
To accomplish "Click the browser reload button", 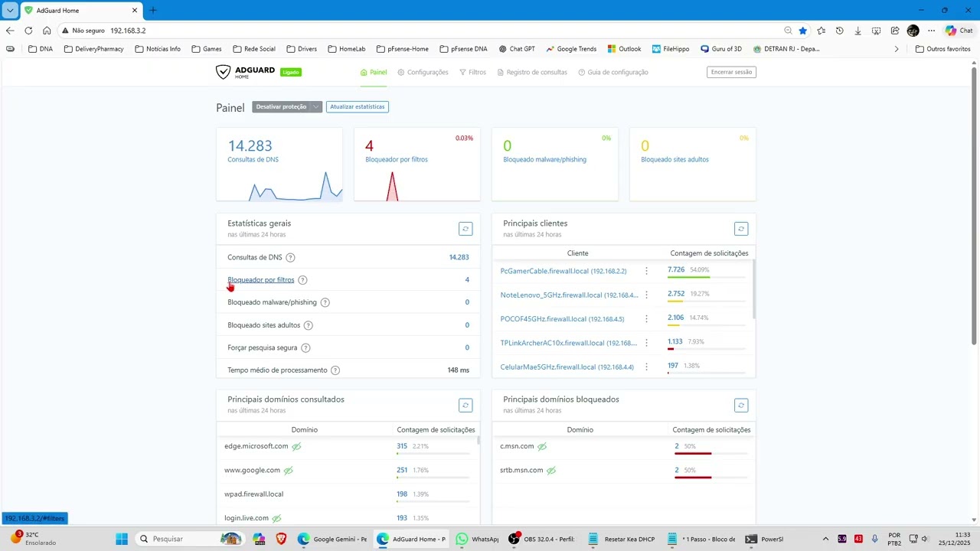I will point(28,31).
